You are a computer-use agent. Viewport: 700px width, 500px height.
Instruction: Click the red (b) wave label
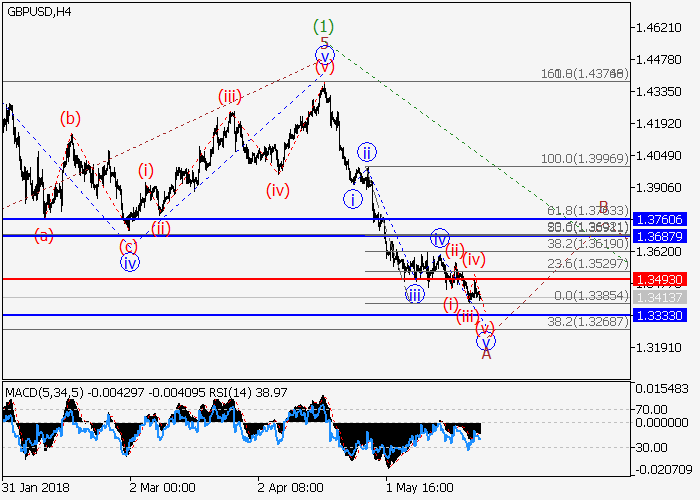(70, 119)
